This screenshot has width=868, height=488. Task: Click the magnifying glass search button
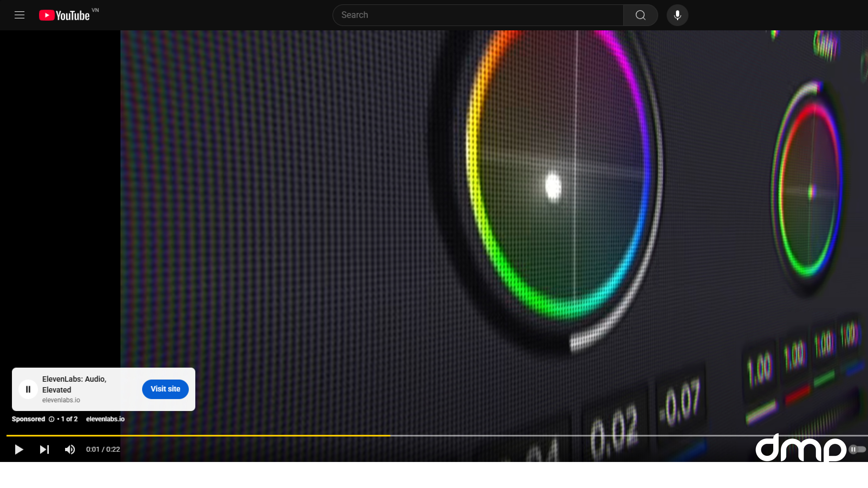tap(640, 15)
